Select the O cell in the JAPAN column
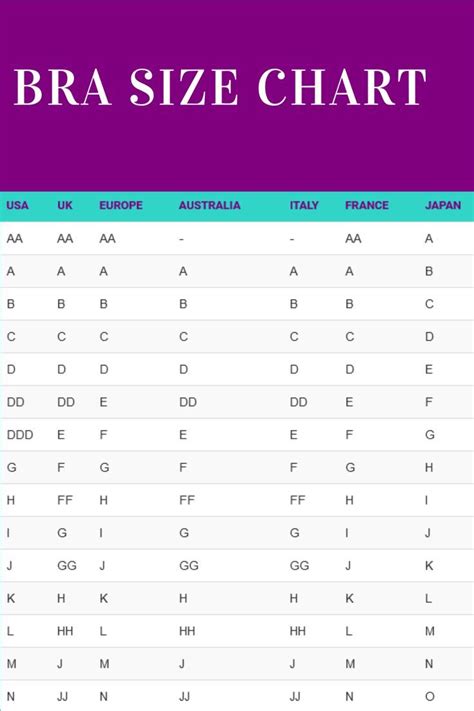This screenshot has height=711, width=474. (430, 696)
